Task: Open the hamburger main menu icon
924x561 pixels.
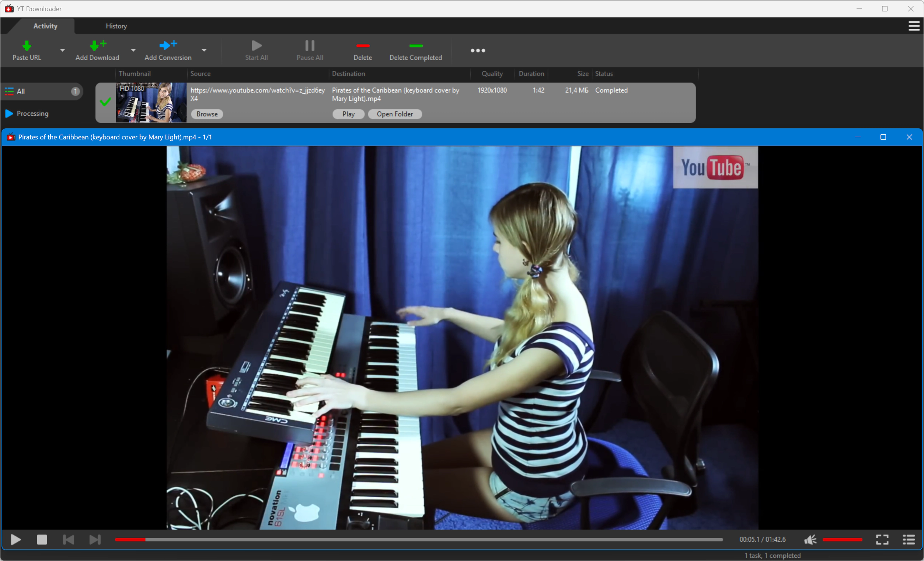Action: 914,26
